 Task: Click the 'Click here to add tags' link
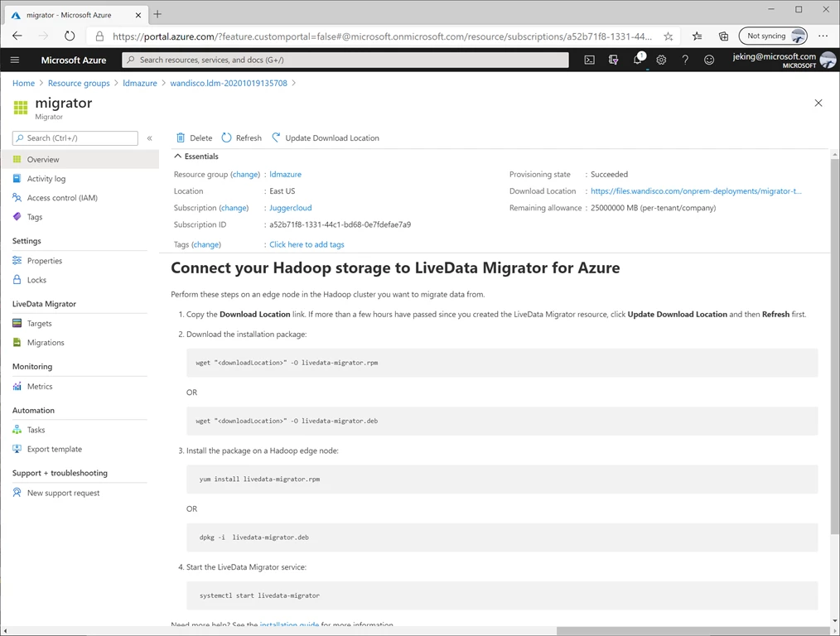[307, 244]
